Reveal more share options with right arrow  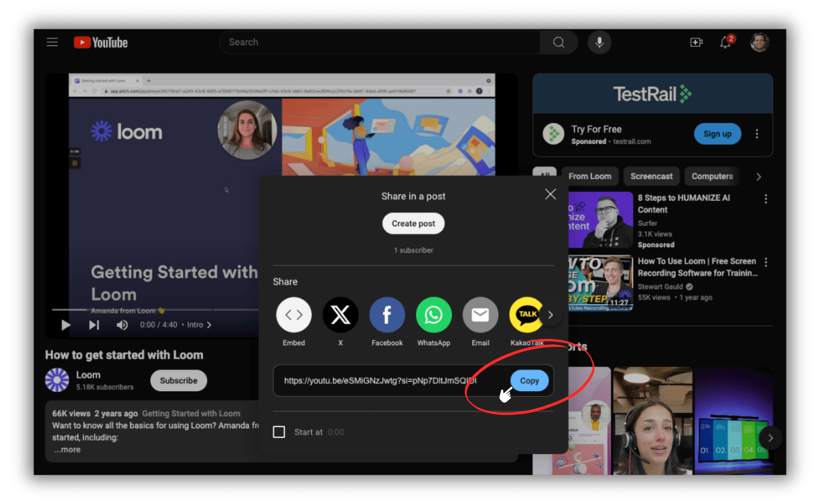tap(551, 314)
